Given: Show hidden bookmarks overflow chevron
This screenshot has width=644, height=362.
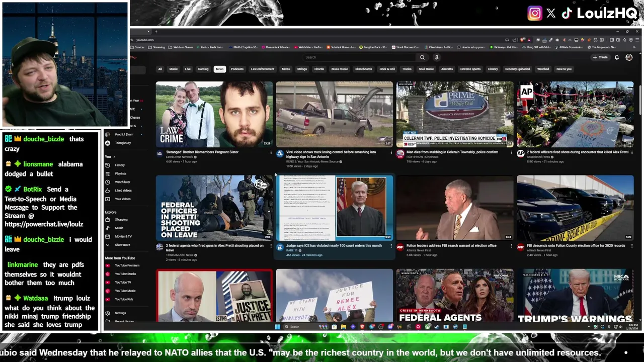Looking at the screenshot, I should click(x=634, y=47).
